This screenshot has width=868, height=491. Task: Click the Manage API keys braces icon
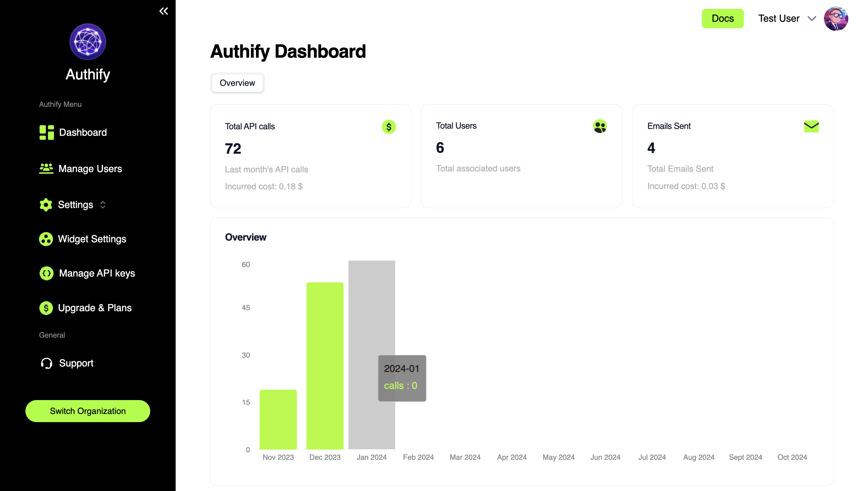click(46, 273)
